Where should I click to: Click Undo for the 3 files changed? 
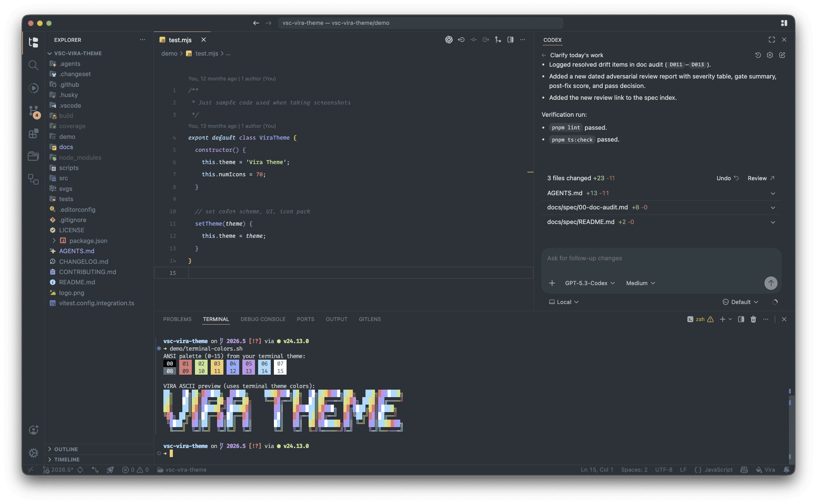pyautogui.click(x=727, y=178)
